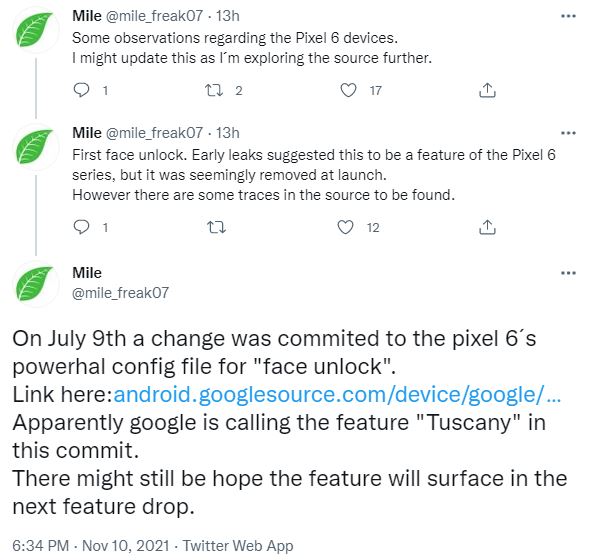Retweet the face unlock leaks tweet

[216, 227]
